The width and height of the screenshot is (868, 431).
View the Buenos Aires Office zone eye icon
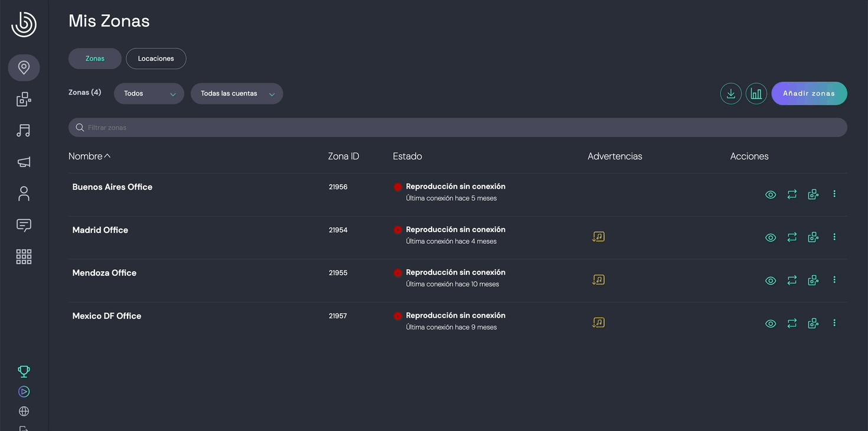pyautogui.click(x=771, y=194)
